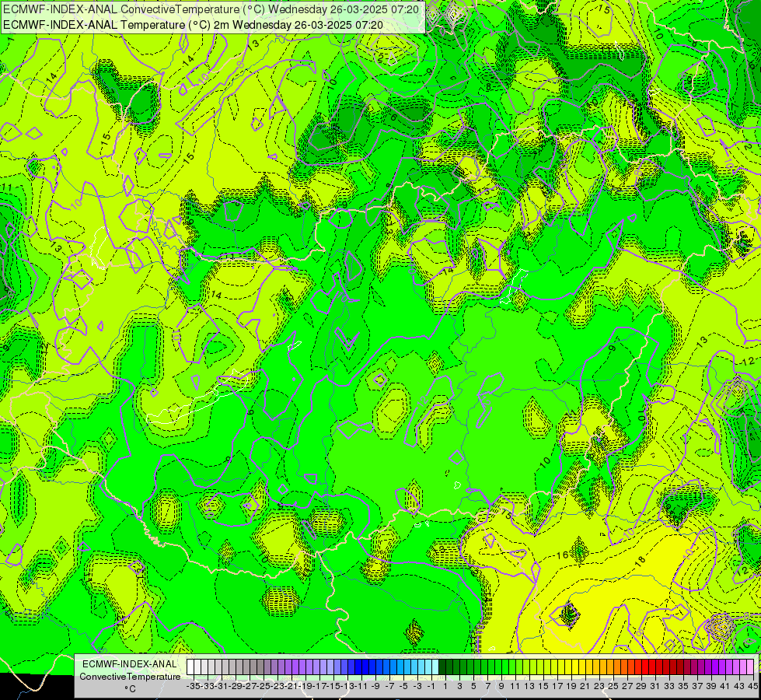Click the -25 value on the legend scale
The width and height of the screenshot is (761, 700).
pos(264,687)
